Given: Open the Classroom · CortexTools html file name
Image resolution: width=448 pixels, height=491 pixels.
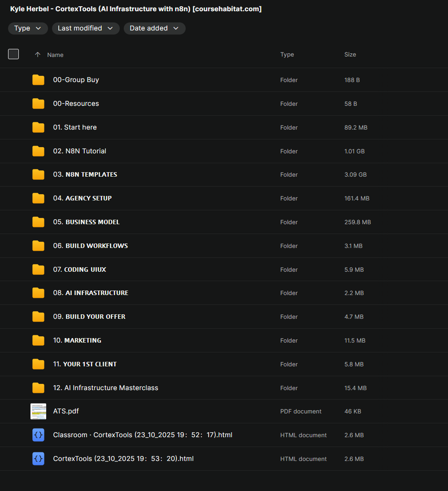Looking at the screenshot, I should click(143, 435).
